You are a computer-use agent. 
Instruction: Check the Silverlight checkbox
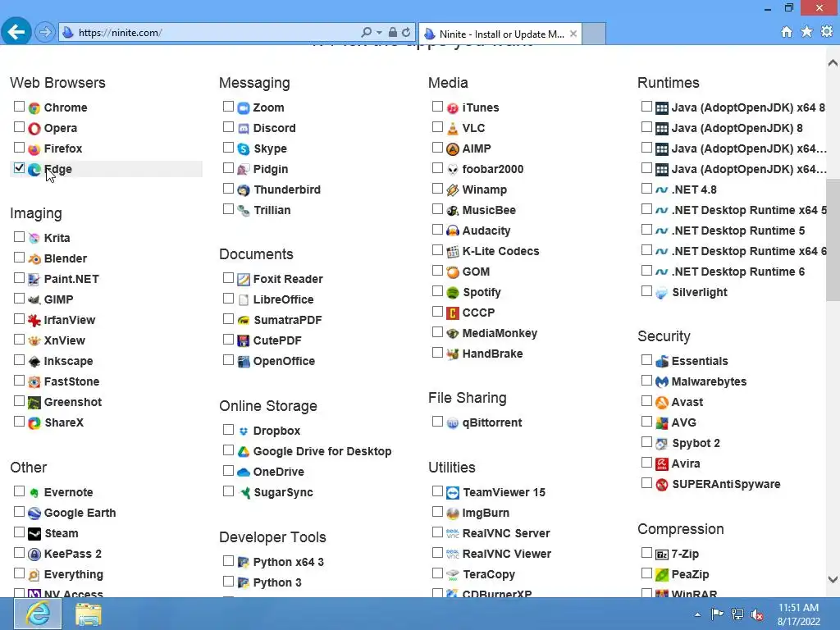(646, 291)
